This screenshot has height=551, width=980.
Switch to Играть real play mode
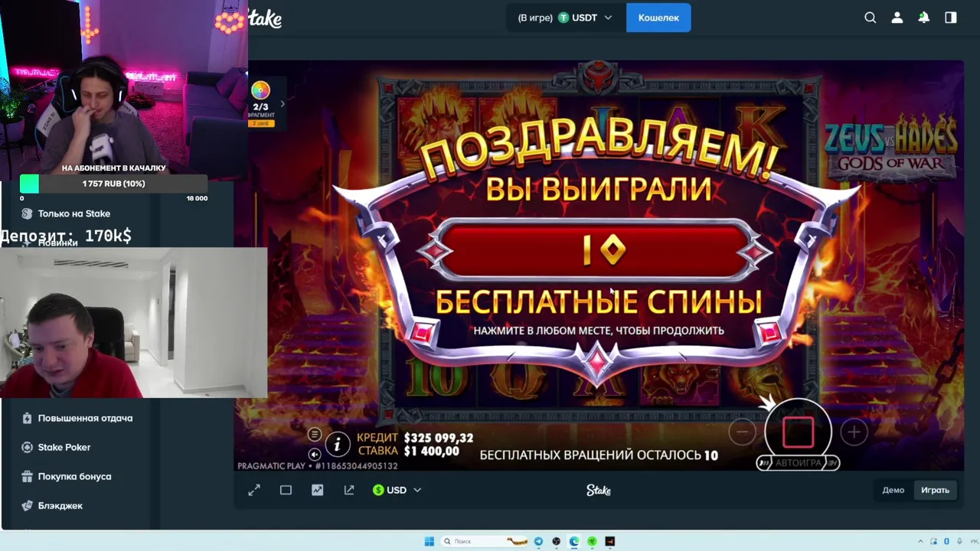(x=935, y=490)
